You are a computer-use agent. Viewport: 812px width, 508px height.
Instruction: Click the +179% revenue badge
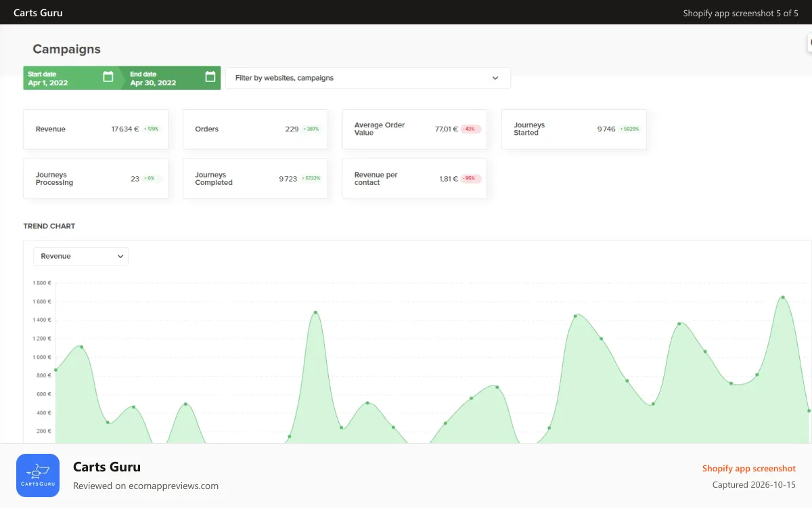click(x=152, y=129)
